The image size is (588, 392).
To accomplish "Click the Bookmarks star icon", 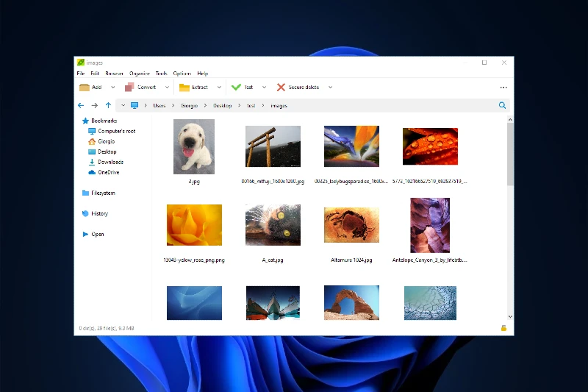I will tap(85, 121).
